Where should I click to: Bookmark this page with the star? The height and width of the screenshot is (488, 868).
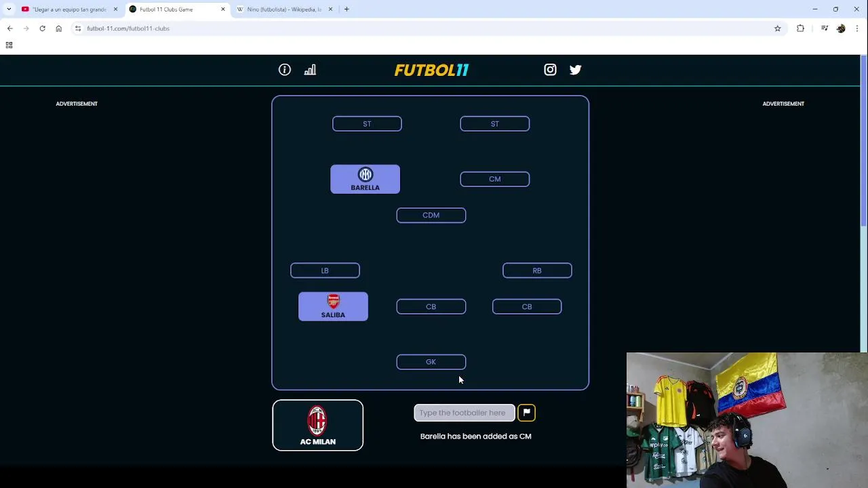778,28
